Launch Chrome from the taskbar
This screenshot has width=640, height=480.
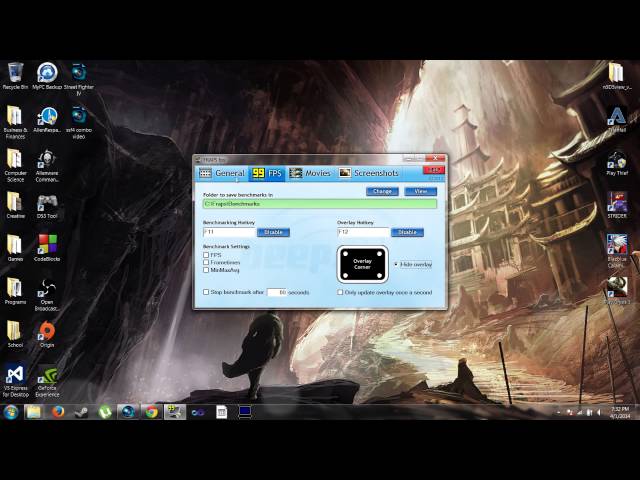click(x=152, y=412)
